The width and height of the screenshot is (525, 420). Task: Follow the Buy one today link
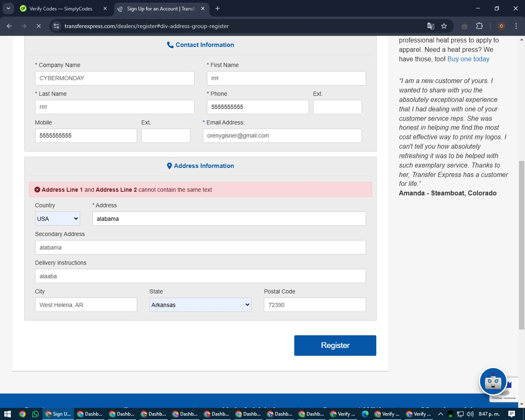[x=468, y=59]
